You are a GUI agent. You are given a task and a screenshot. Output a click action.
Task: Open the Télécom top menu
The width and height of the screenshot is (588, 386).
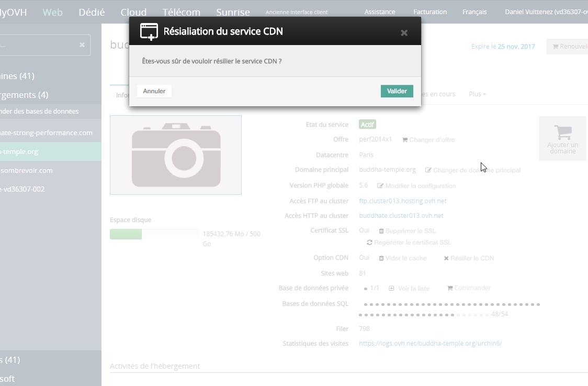pos(182,13)
